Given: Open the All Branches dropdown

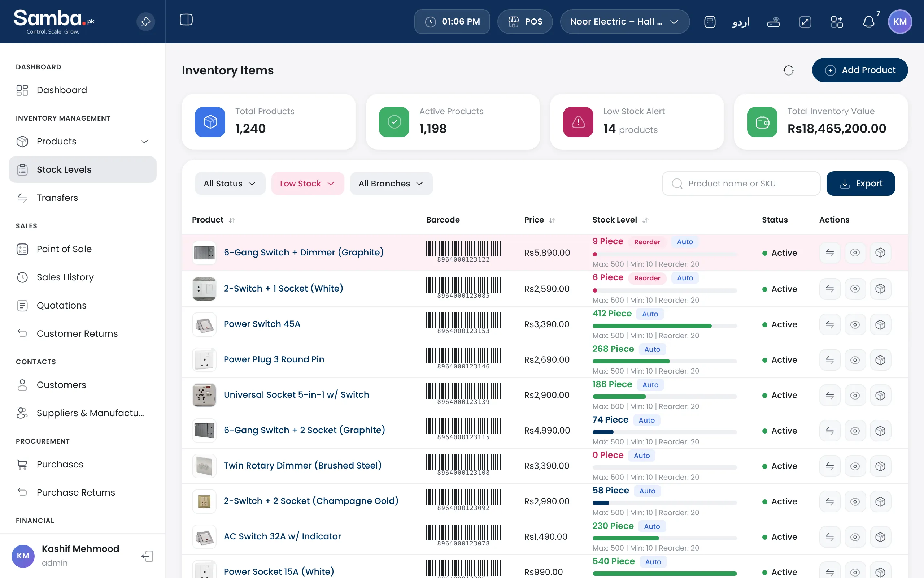Looking at the screenshot, I should coord(391,184).
